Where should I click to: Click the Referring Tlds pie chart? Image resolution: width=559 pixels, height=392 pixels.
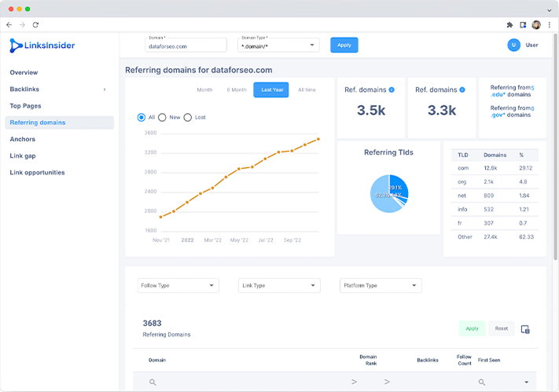tap(389, 193)
